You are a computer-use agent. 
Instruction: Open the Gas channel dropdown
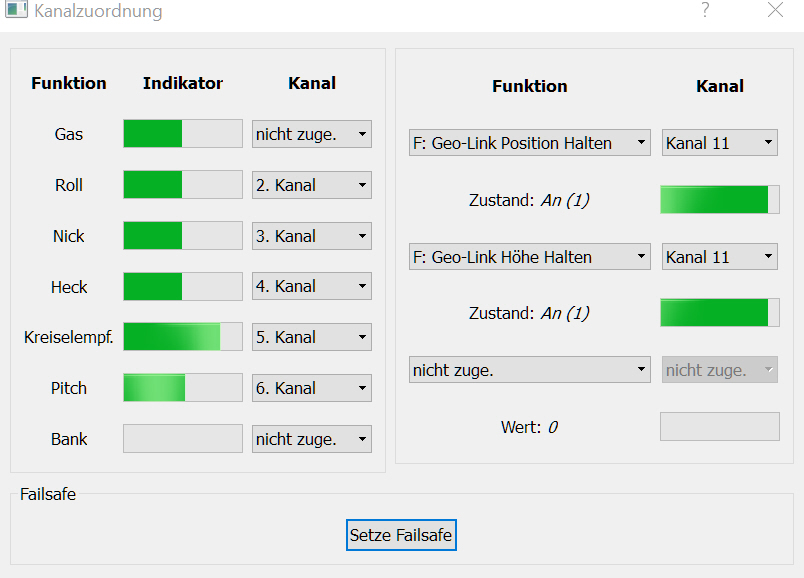311,134
